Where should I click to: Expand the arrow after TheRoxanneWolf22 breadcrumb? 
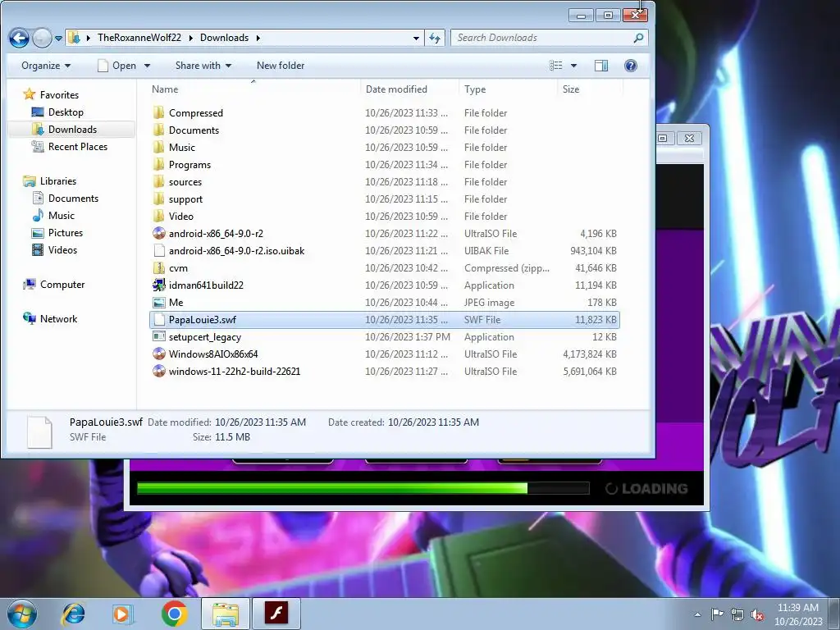point(190,38)
